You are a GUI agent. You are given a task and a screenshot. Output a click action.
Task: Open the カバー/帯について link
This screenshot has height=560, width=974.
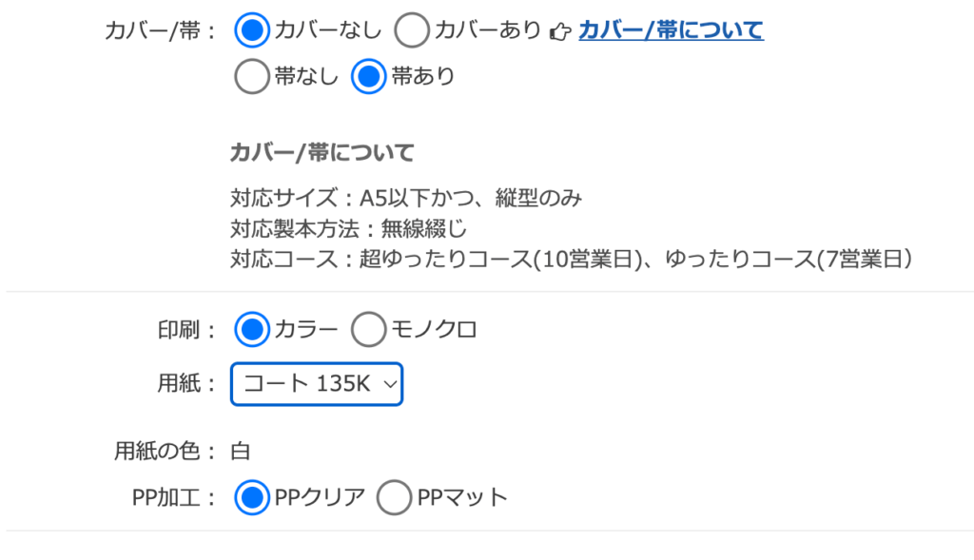click(671, 30)
